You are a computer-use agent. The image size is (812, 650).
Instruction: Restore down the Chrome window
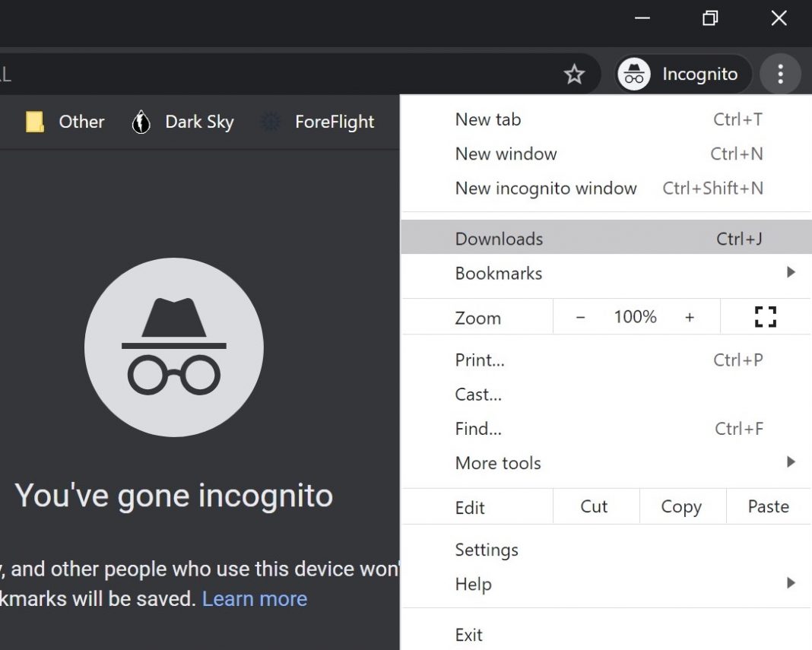pyautogui.click(x=710, y=18)
